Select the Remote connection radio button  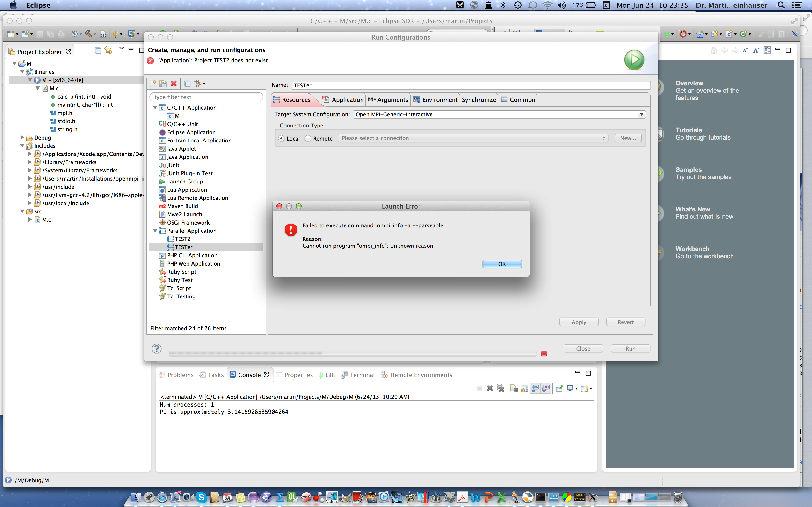point(308,139)
